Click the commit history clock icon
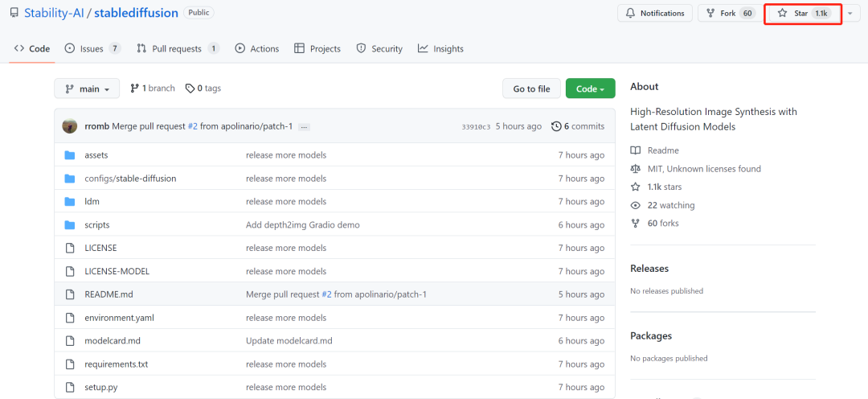 coord(556,126)
